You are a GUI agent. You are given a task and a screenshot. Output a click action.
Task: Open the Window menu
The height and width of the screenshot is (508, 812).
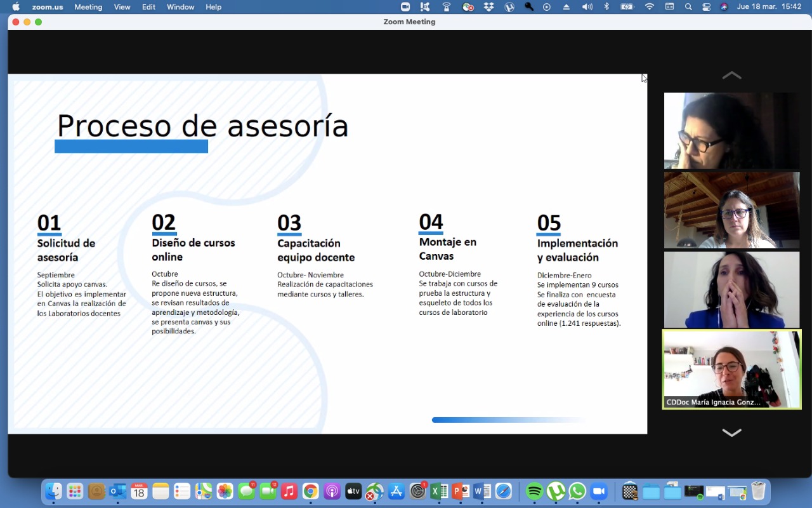180,7
